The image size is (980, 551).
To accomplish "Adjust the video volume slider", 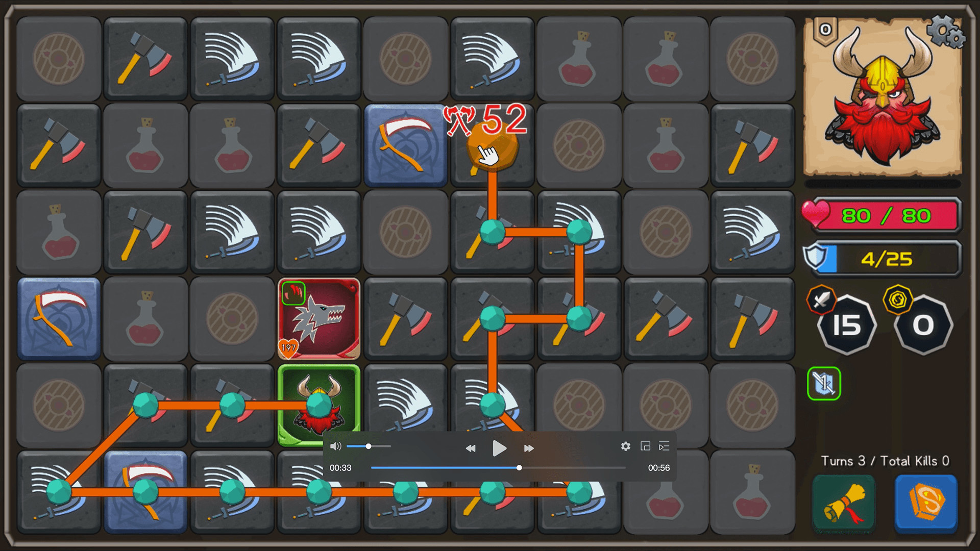I will [x=369, y=446].
